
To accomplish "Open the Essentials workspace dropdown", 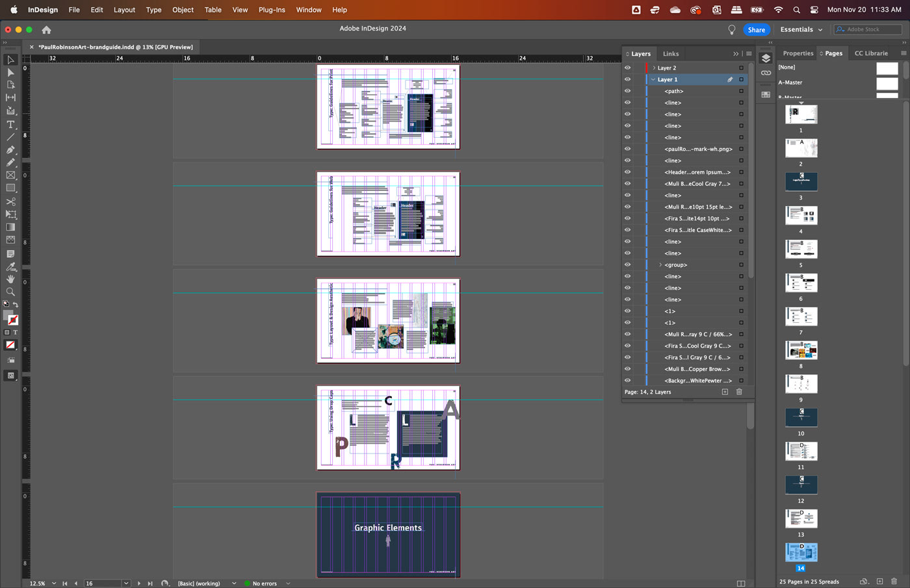I will [801, 30].
